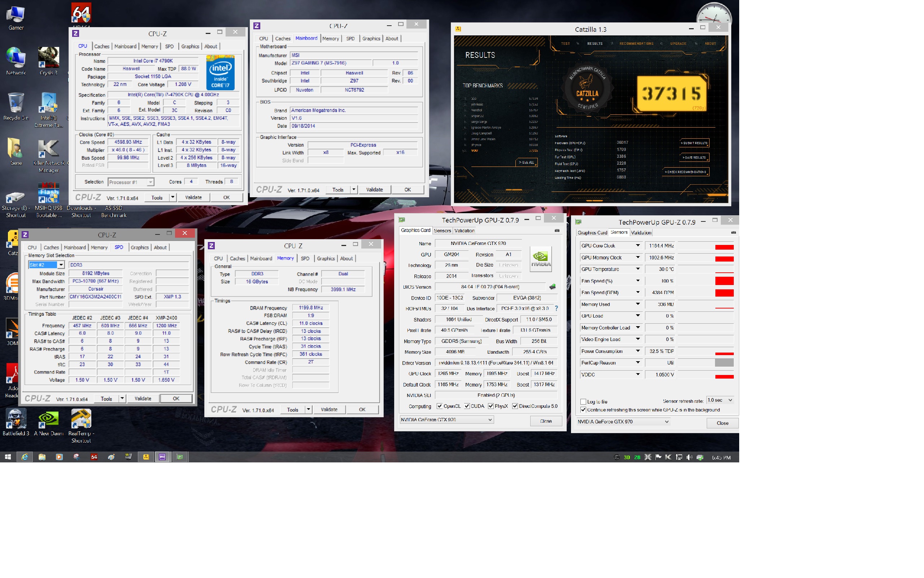
Task: Switch to Graphics tab in CPU-Z mainboard window
Action: 371,39
